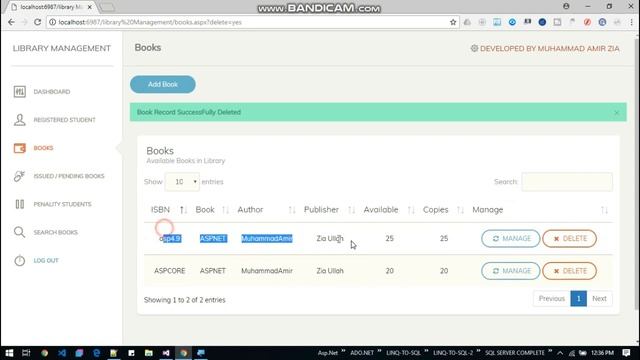Expand the taskbar Asp.Net toolbar chevron
Viewport: 640px width, 360px height.
tap(343, 352)
